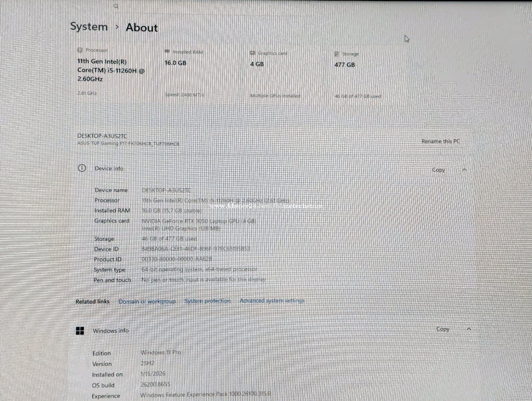
Task: Click the Storage drive icon in summary cards
Action: [x=337, y=54]
